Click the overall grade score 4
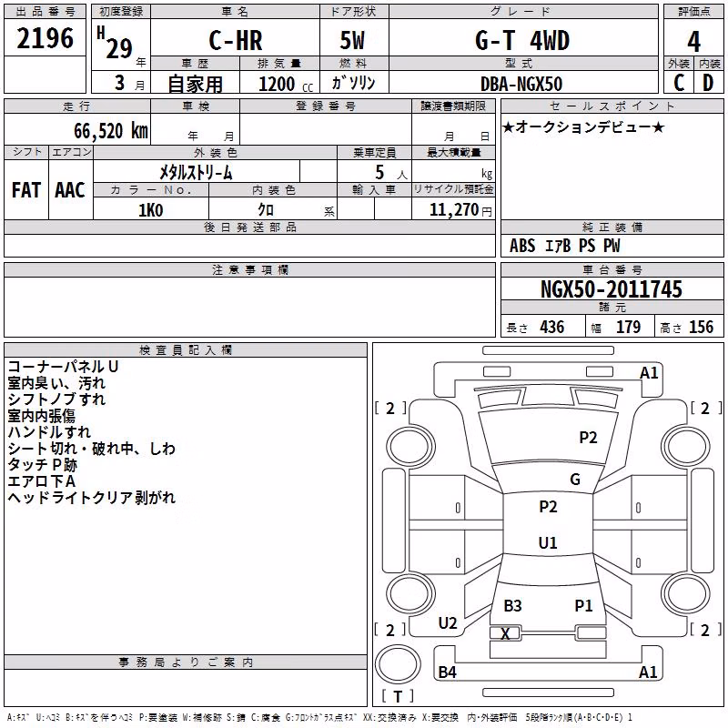This screenshot has height=728, width=728. point(693,42)
